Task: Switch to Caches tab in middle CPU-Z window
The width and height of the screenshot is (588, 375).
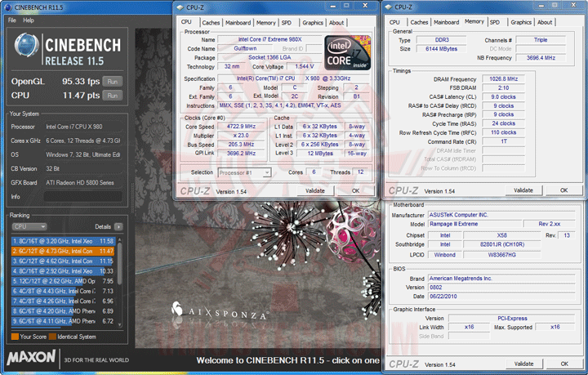Action: [x=211, y=23]
